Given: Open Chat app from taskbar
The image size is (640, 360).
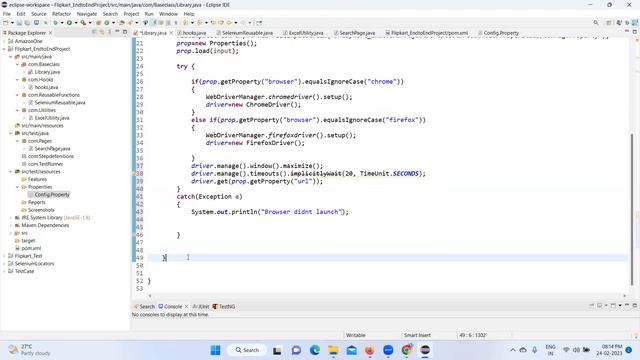Looking at the screenshot, I should pos(296,350).
